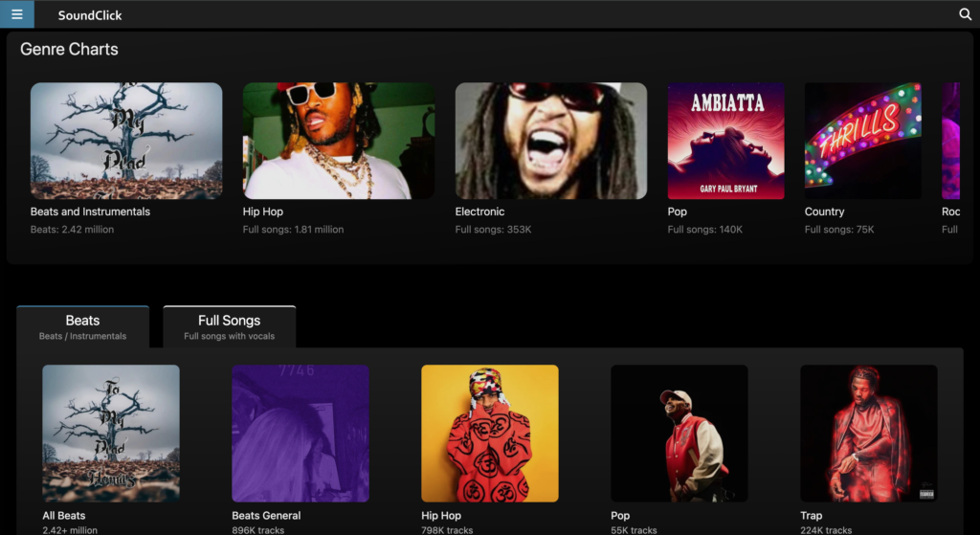
Task: Open the hamburger menu button
Action: click(x=16, y=14)
